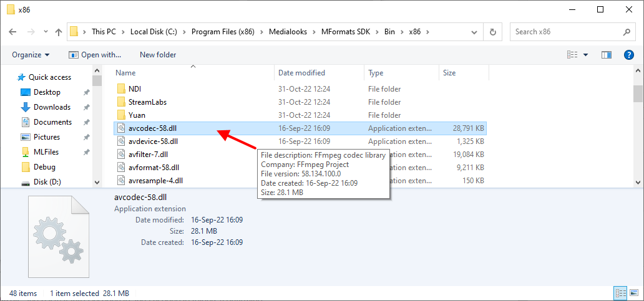Unpin Desktop using its pin icon
Image resolution: width=644 pixels, height=301 pixels.
point(86,93)
